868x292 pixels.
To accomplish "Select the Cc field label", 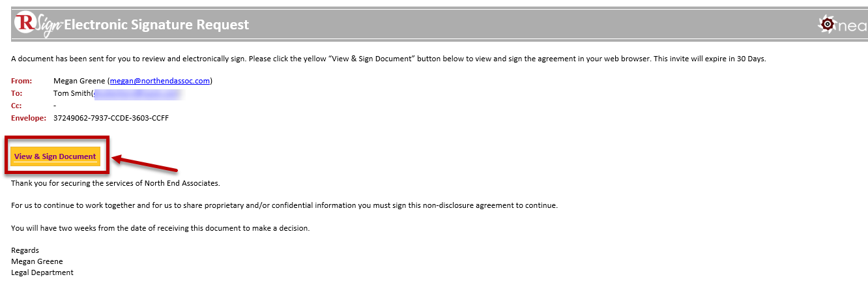I will click(x=16, y=106).
